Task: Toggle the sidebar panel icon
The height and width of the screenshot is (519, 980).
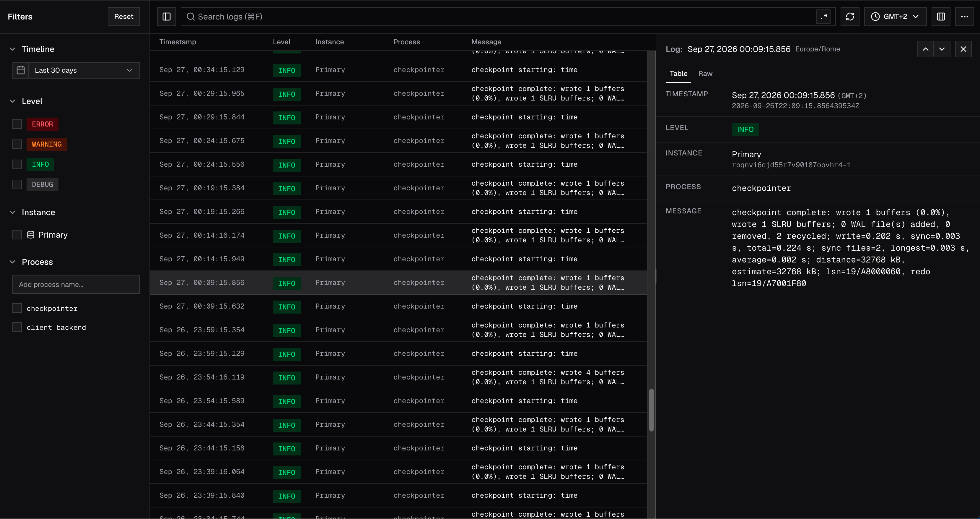Action: coord(167,16)
